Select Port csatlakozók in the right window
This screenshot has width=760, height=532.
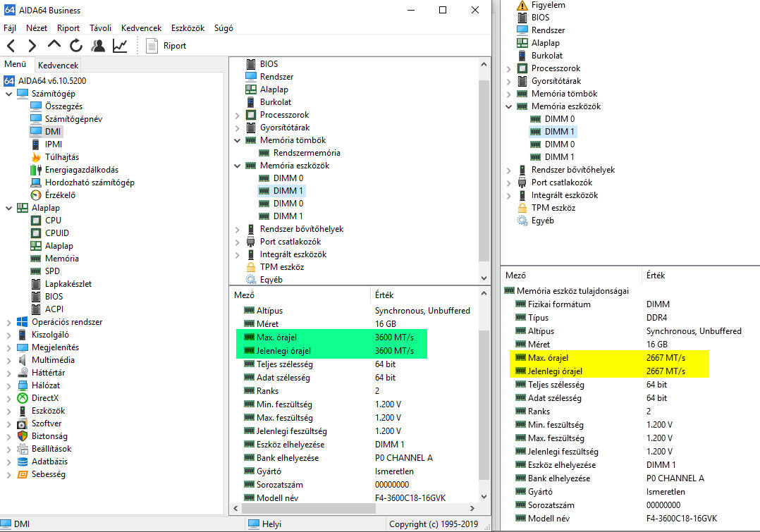pos(562,183)
